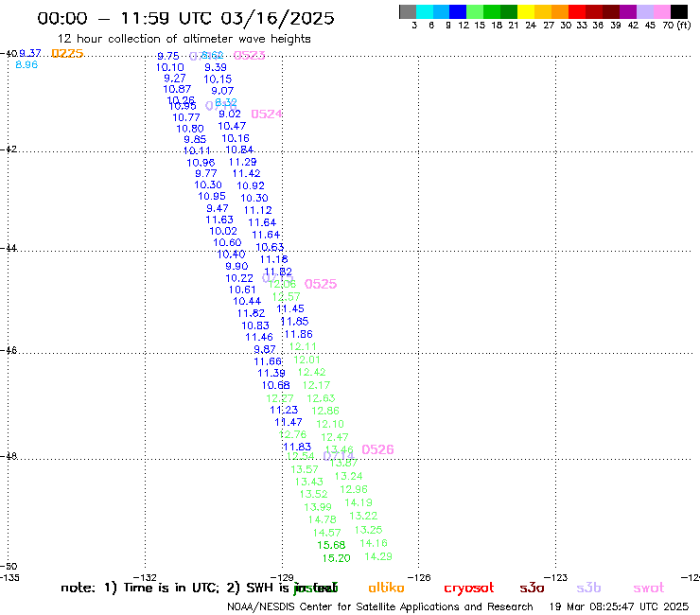Click the longitude axis label -132
The image size is (700, 615).
click(145, 577)
